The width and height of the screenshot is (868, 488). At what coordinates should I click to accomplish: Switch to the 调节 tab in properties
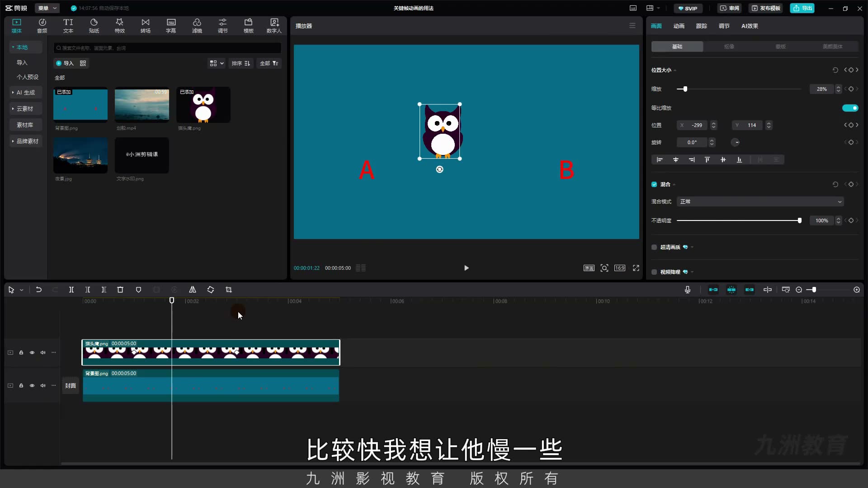point(724,26)
